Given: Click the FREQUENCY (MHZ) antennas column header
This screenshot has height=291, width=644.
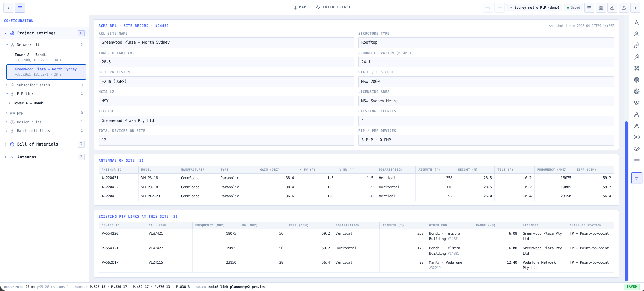Looking at the screenshot, I should click(554, 170).
